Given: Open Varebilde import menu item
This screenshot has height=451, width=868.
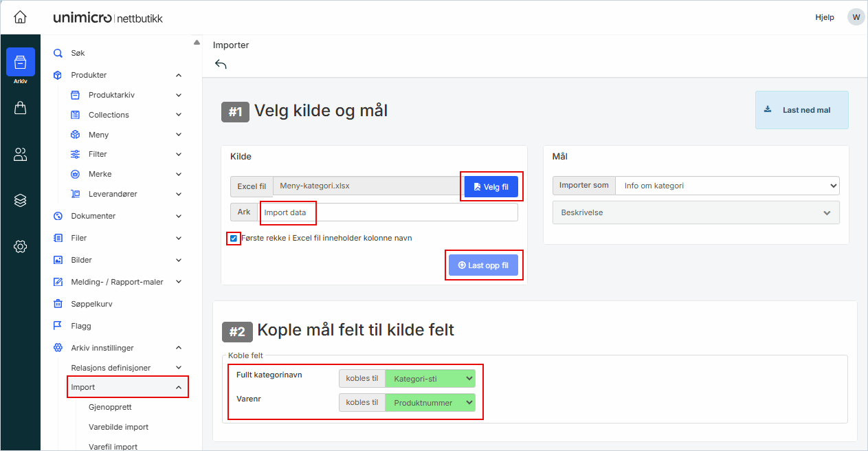Looking at the screenshot, I should tap(118, 427).
